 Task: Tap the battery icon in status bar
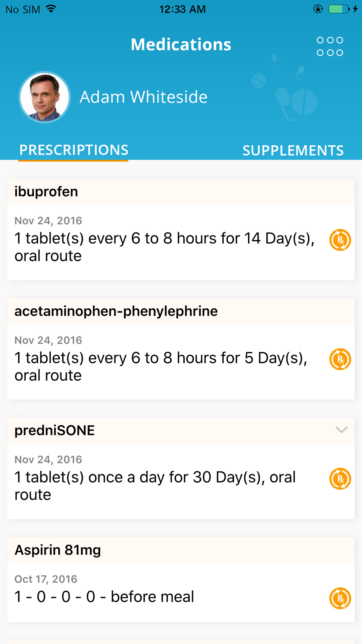click(339, 9)
